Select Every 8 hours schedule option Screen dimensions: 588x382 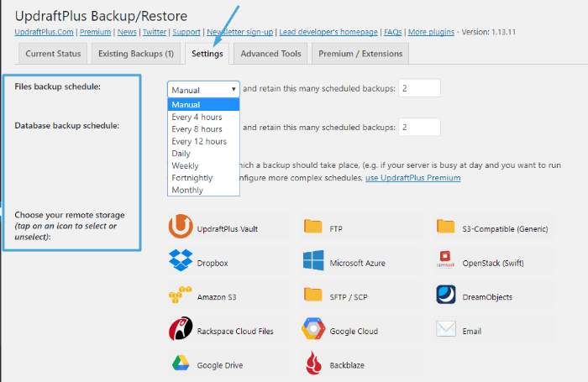[x=203, y=129]
